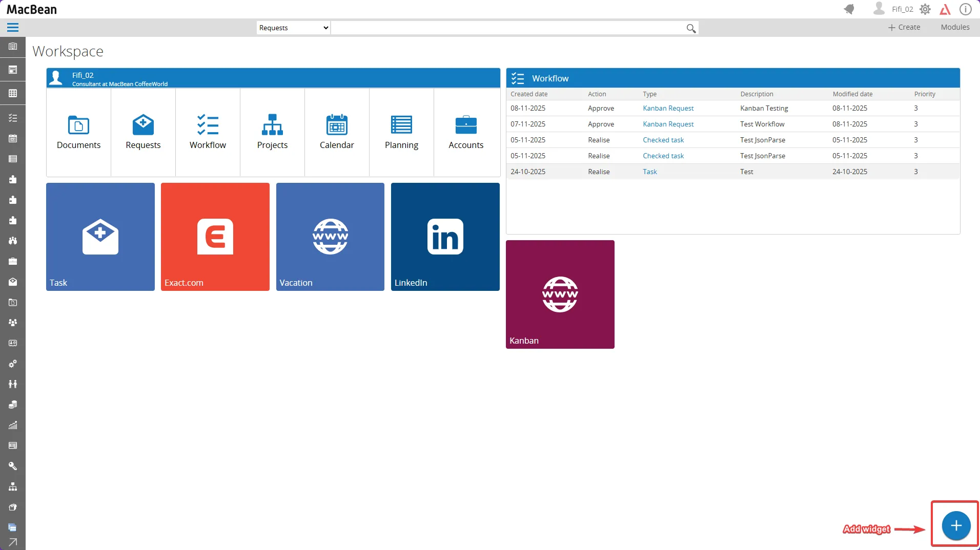The width and height of the screenshot is (980, 550).
Task: Click the info icon in header
Action: point(965,9)
